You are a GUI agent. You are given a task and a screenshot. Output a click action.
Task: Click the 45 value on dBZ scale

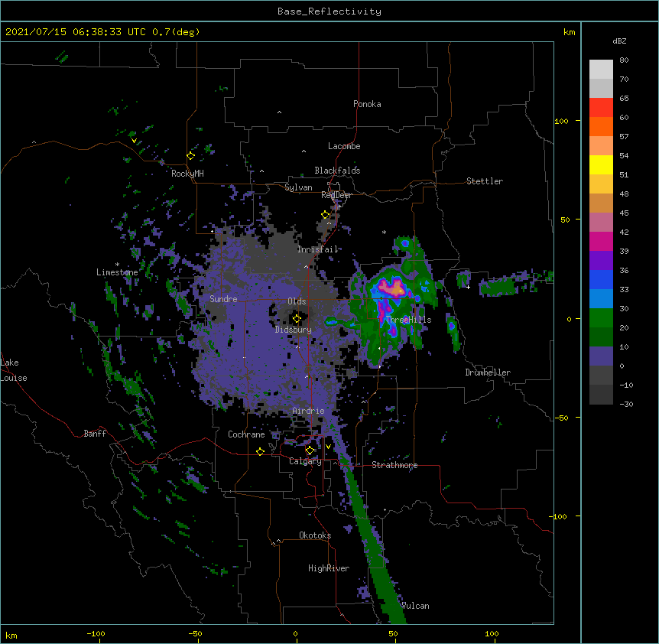pyautogui.click(x=624, y=213)
